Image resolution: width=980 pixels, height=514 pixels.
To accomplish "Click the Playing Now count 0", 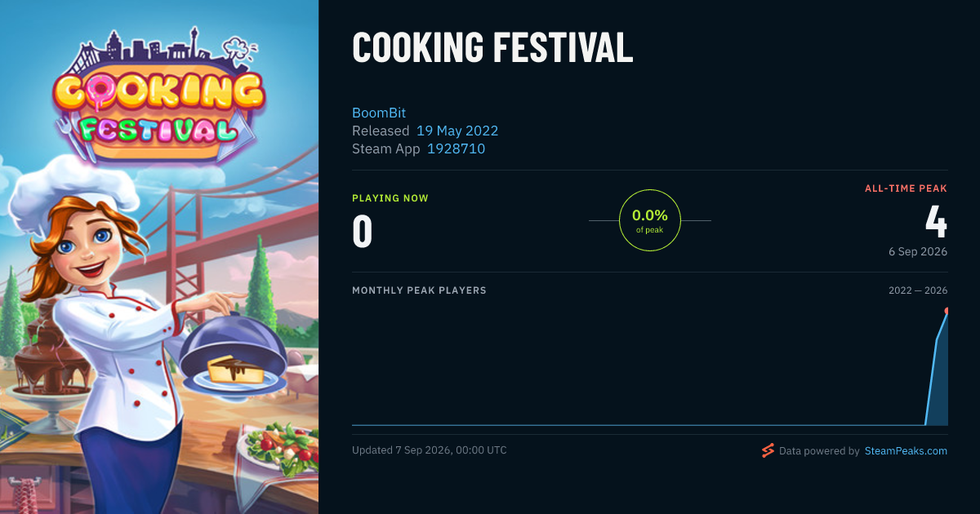I will 362,231.
